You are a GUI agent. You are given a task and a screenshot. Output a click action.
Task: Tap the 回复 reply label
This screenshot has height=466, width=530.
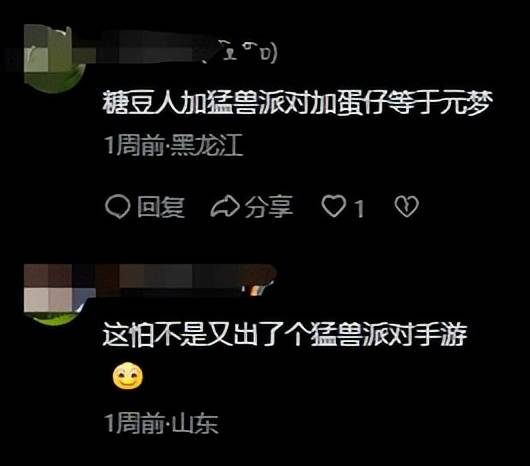coord(161,207)
